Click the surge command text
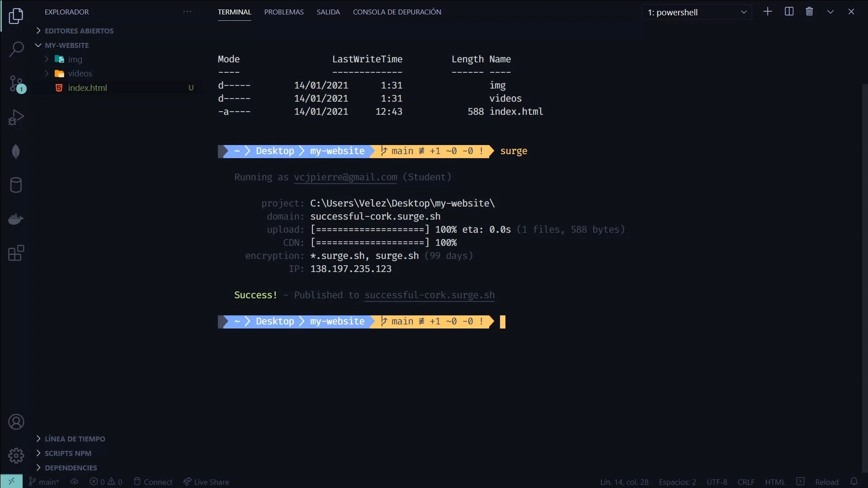The height and width of the screenshot is (488, 868). [x=514, y=151]
